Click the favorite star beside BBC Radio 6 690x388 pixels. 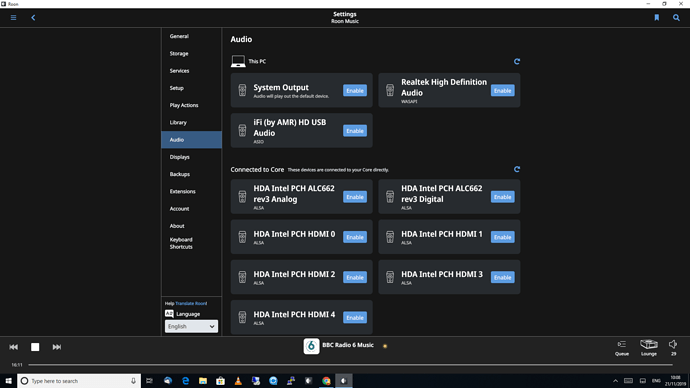(x=385, y=346)
